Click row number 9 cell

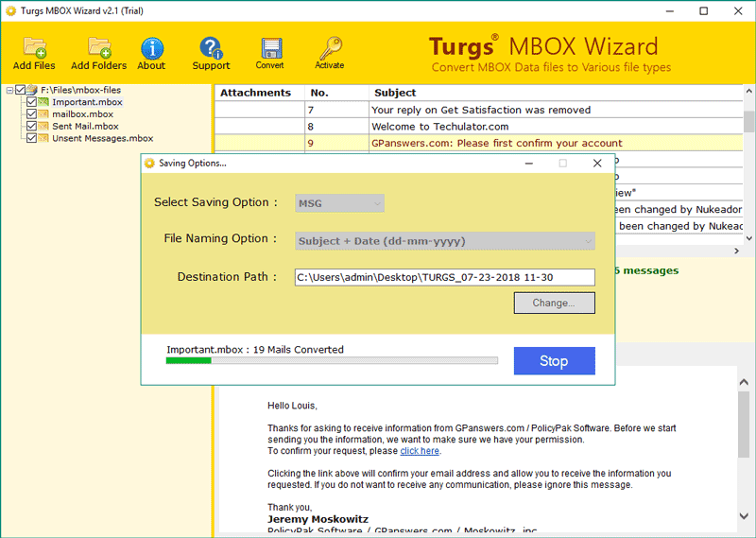coord(336,143)
